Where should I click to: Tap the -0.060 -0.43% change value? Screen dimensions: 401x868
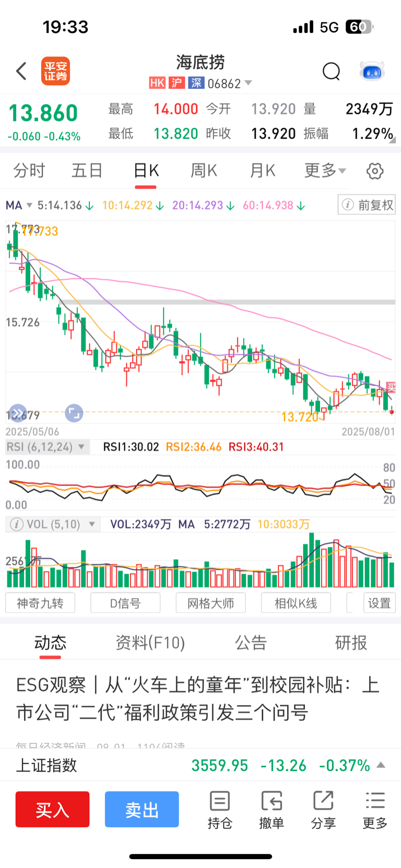44,137
